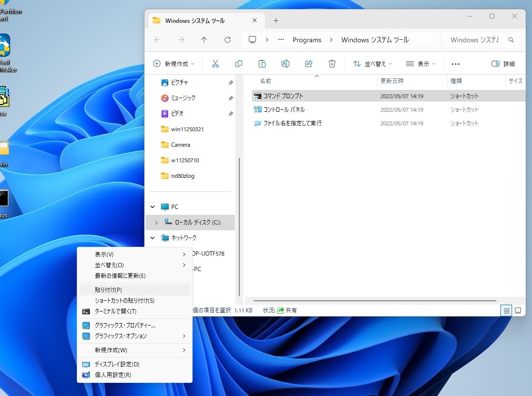Expand 新規作成(W) submenu in context menu

135,350
